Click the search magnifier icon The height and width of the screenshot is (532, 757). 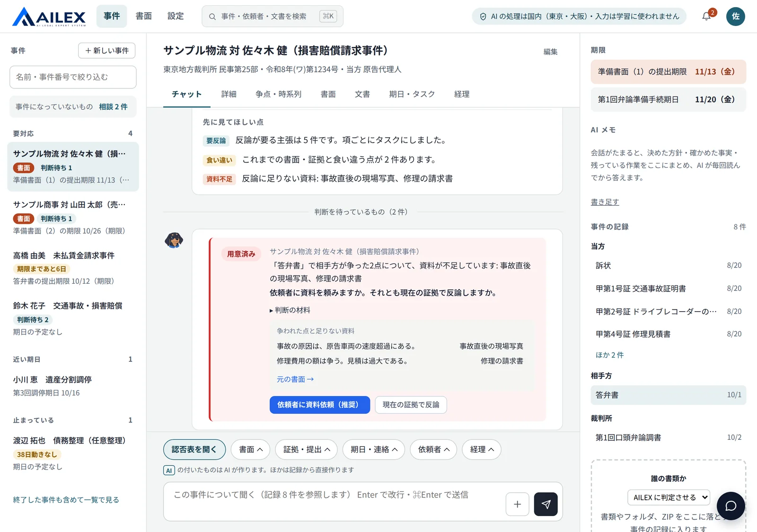click(213, 17)
